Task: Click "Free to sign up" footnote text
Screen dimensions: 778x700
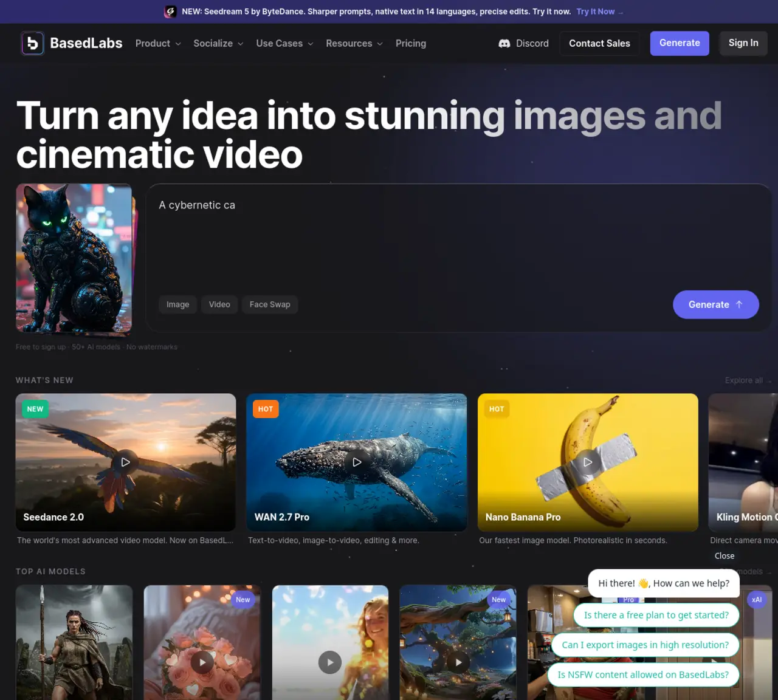Action: click(97, 347)
